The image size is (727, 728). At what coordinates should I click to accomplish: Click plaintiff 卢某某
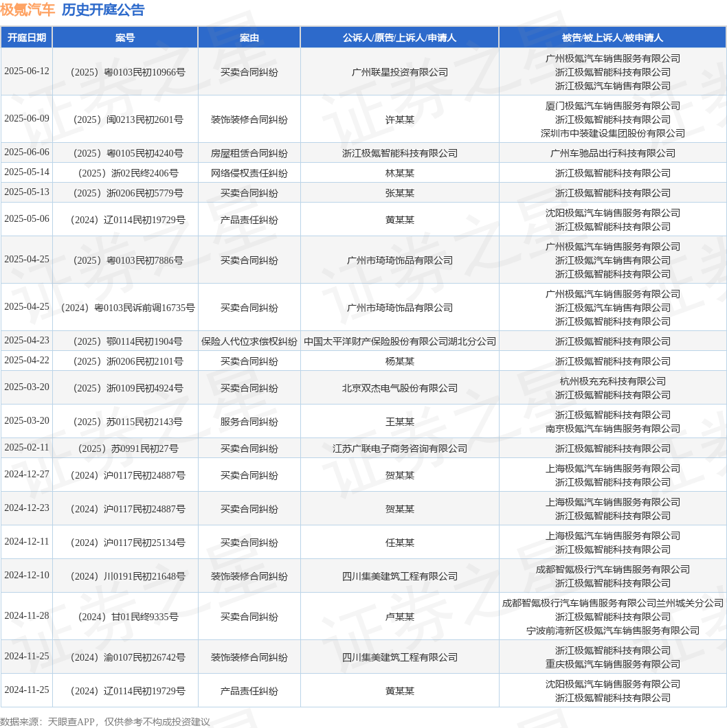pos(399,617)
